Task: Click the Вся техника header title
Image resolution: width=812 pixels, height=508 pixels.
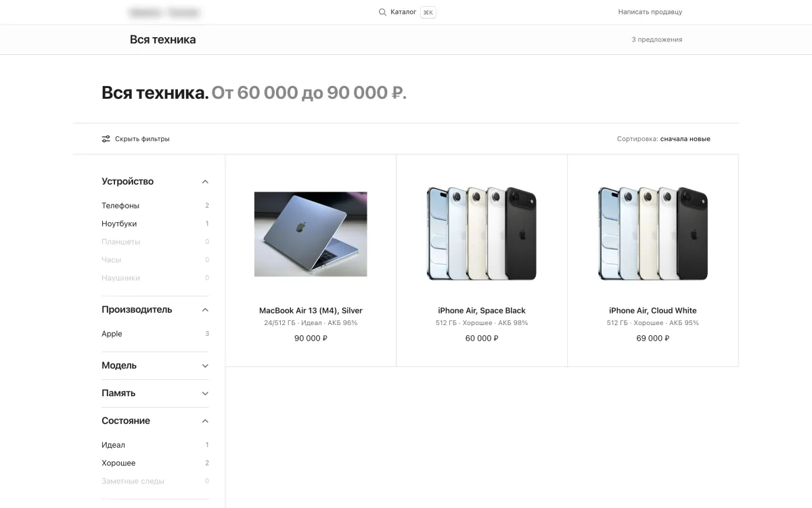Action: point(162,39)
